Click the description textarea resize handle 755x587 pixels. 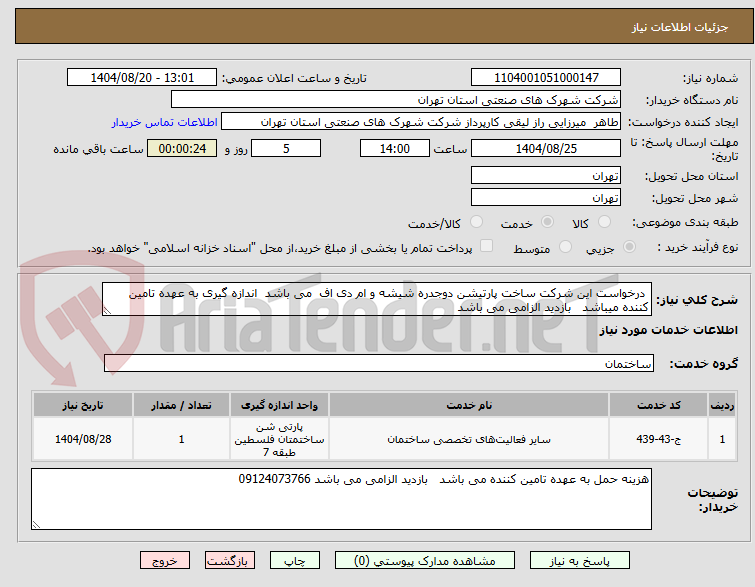(x=107, y=311)
